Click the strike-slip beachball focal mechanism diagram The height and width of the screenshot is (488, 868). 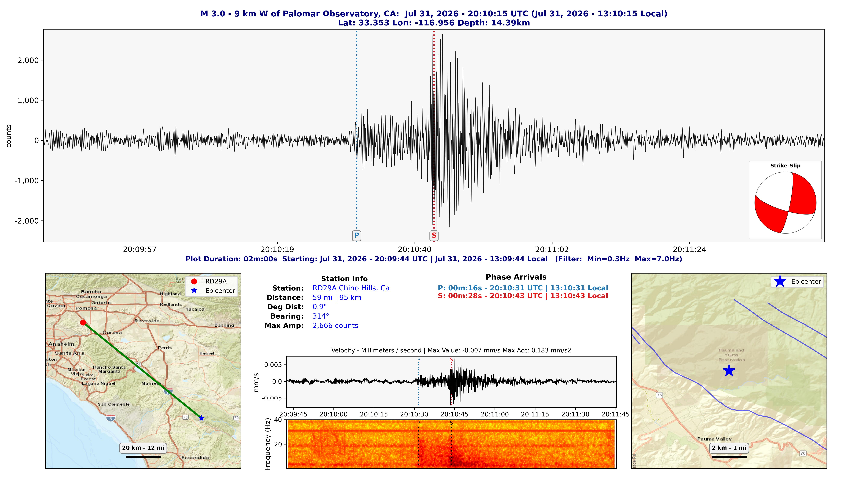pos(785,203)
